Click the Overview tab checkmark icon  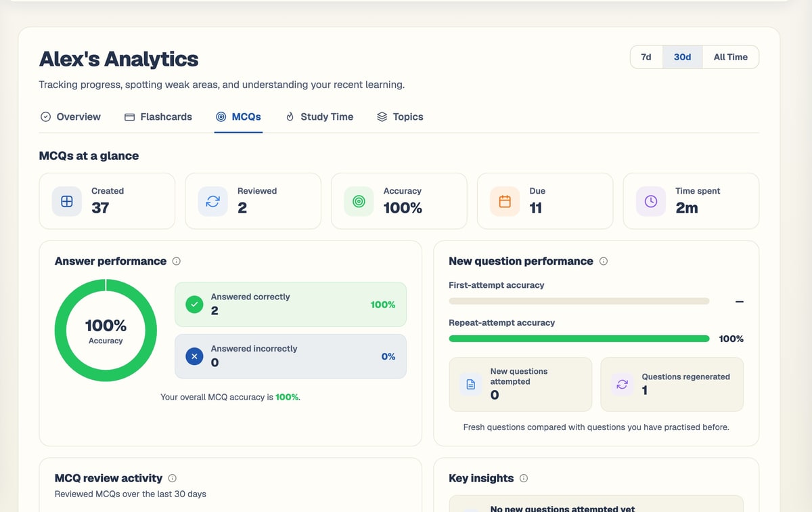pyautogui.click(x=45, y=116)
